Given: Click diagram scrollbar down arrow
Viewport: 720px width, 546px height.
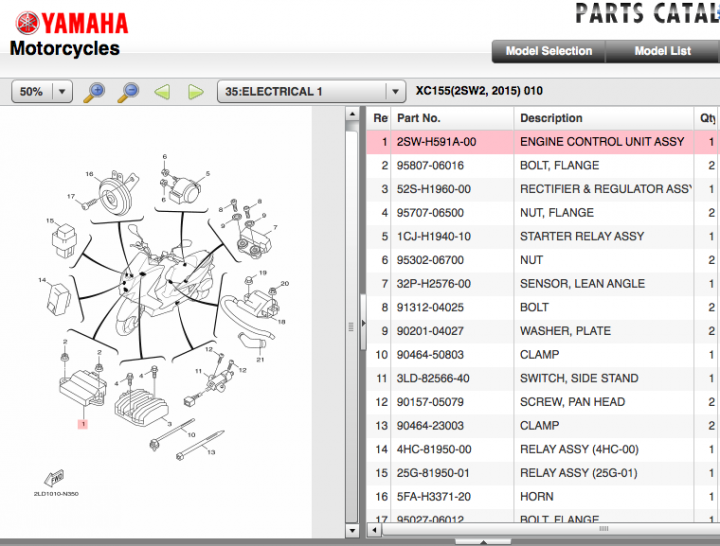Looking at the screenshot, I should click(352, 531).
